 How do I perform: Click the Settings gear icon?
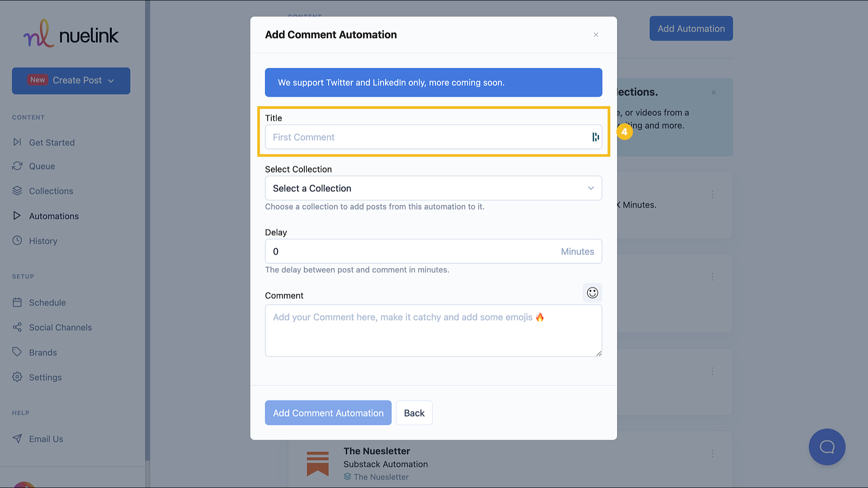pos(17,377)
